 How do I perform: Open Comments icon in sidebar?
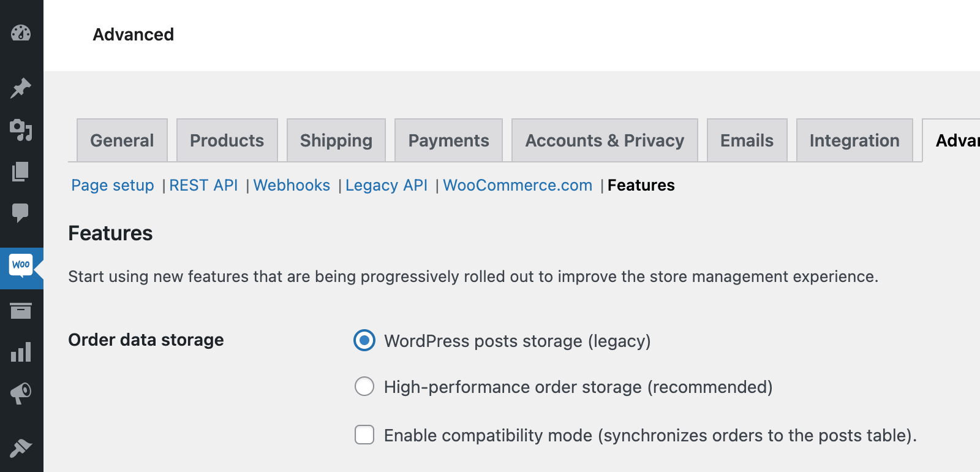tap(21, 213)
